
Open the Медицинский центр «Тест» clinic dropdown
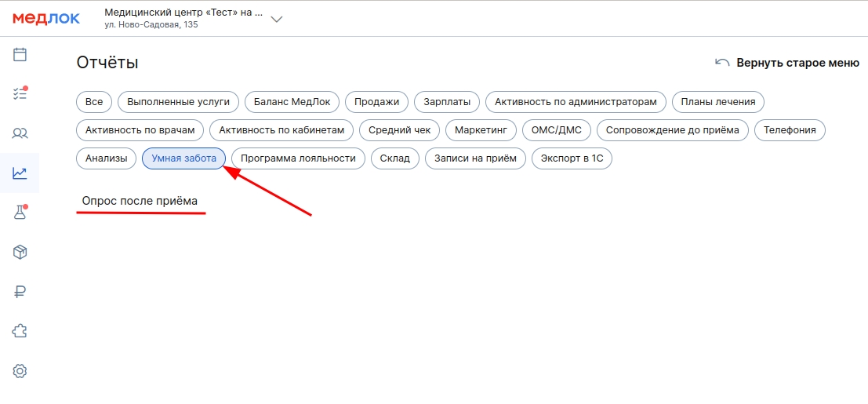point(193,18)
